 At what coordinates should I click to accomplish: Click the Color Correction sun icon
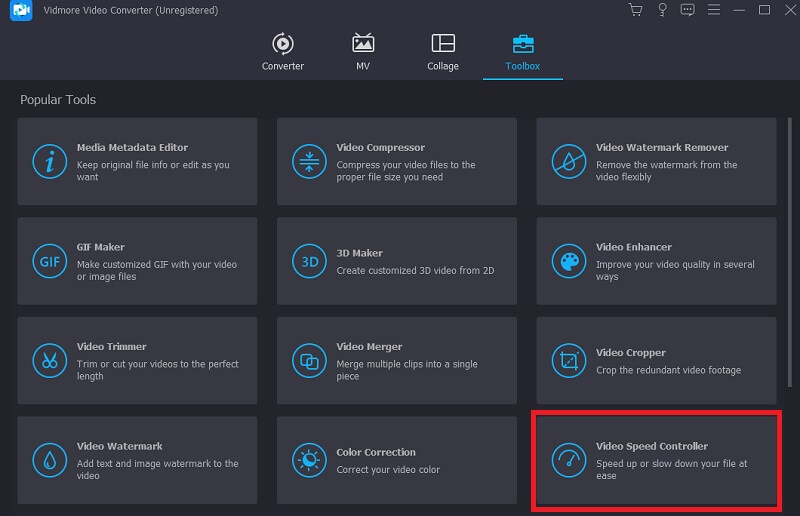click(309, 460)
